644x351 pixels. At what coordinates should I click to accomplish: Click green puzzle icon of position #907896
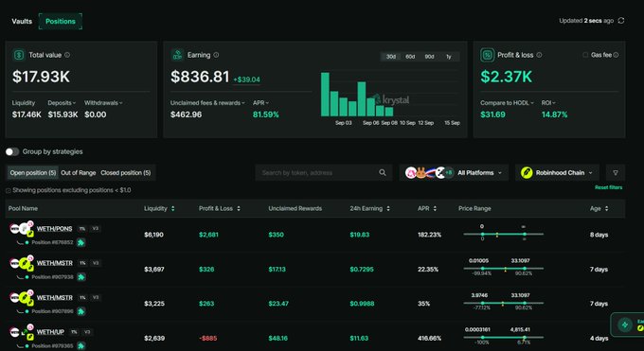tap(81, 311)
